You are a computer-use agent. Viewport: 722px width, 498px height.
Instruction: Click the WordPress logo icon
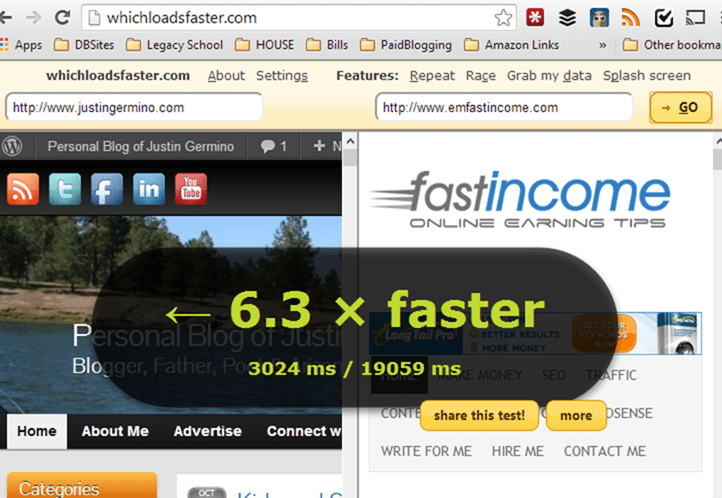click(x=12, y=146)
